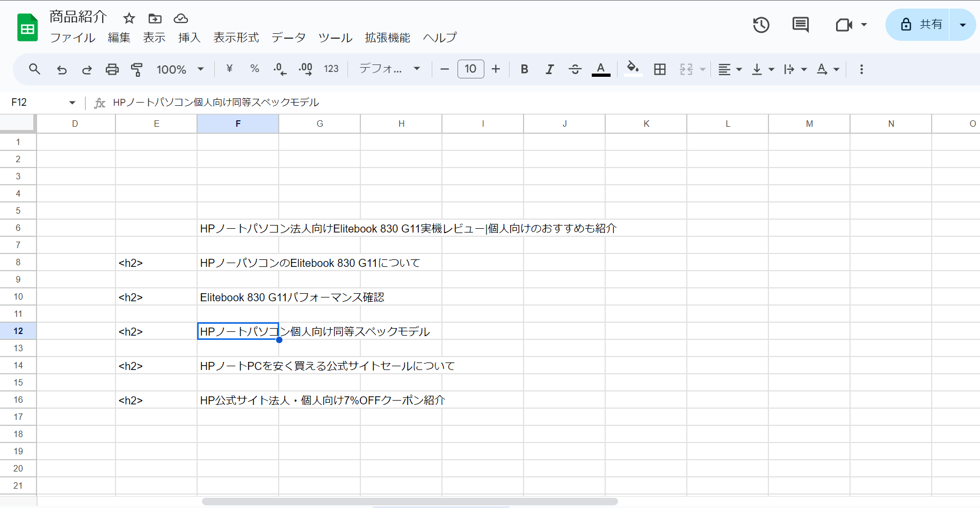Open the font family dropdown

click(x=390, y=69)
